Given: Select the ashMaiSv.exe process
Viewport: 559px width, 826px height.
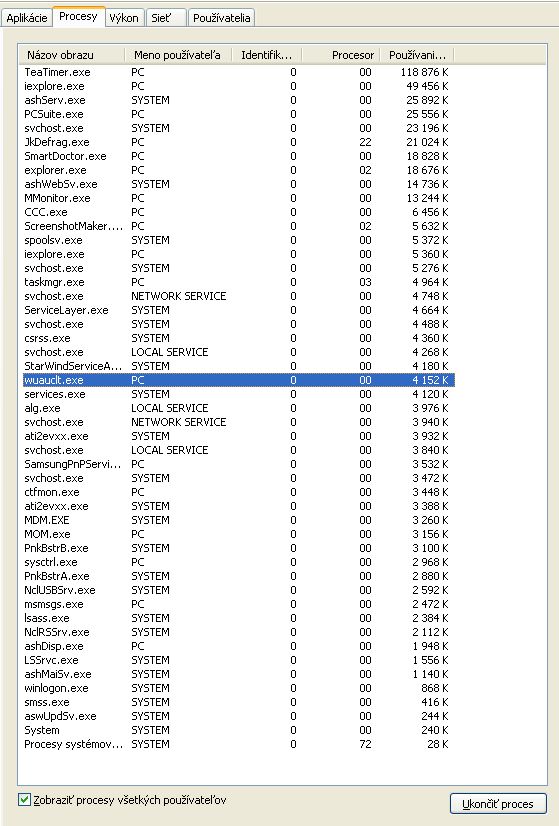Looking at the screenshot, I should (x=239, y=674).
